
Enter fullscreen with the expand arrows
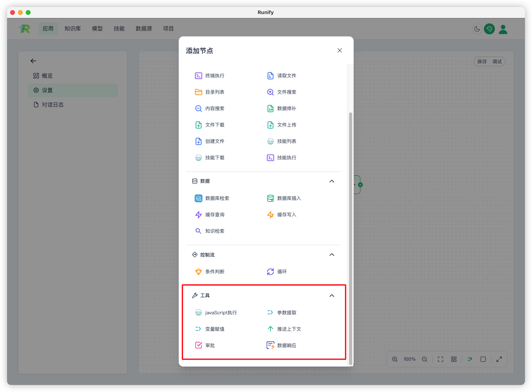pos(499,359)
